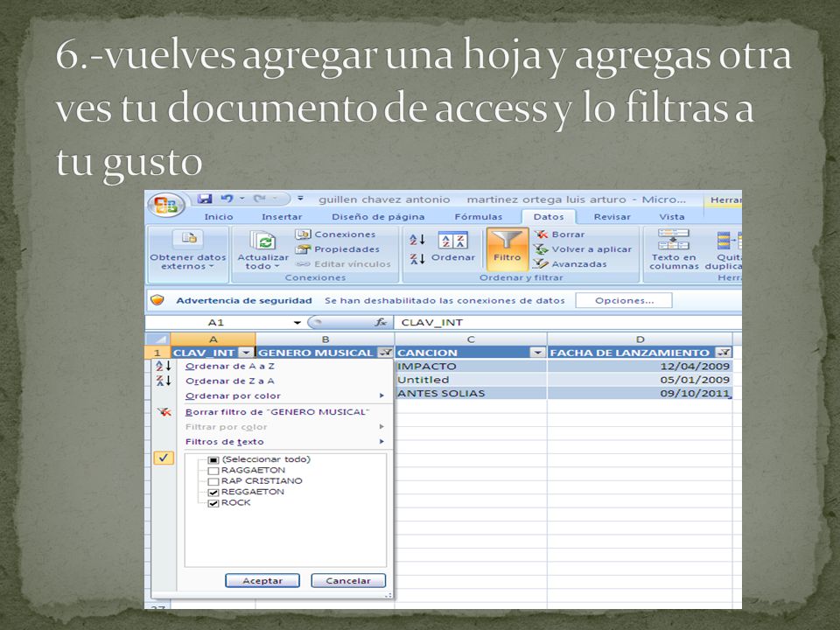Switch to the Vista tab
Screen dimensions: 840x630
(x=672, y=217)
